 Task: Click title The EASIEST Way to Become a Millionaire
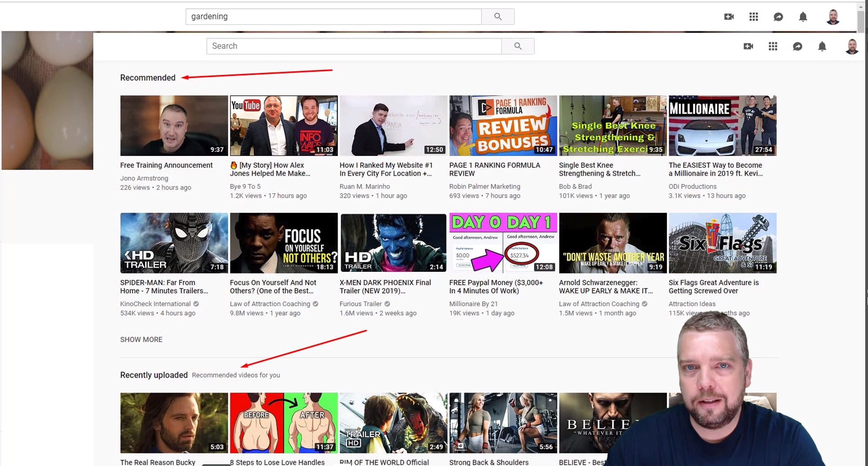coord(716,169)
